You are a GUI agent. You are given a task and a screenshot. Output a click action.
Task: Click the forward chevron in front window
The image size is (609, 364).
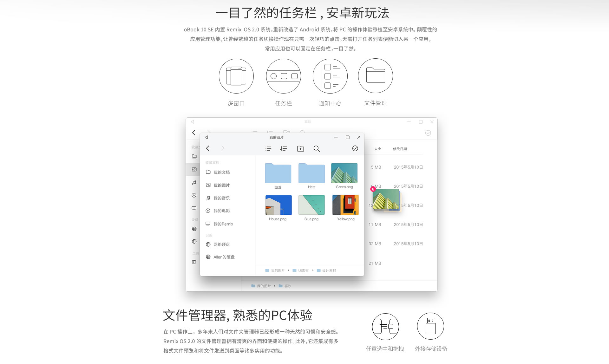click(x=223, y=148)
